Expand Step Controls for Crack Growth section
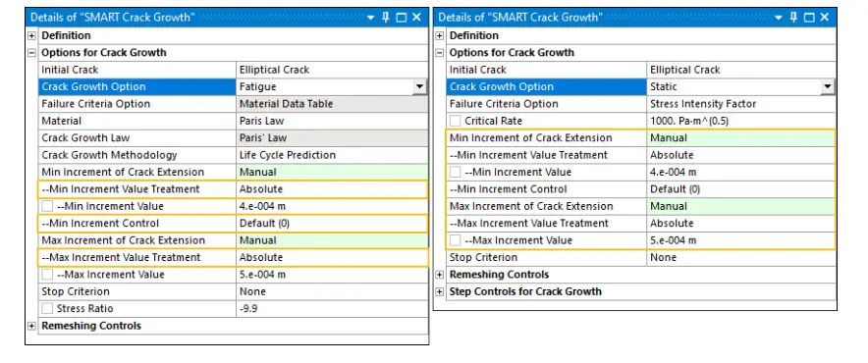 coord(440,291)
